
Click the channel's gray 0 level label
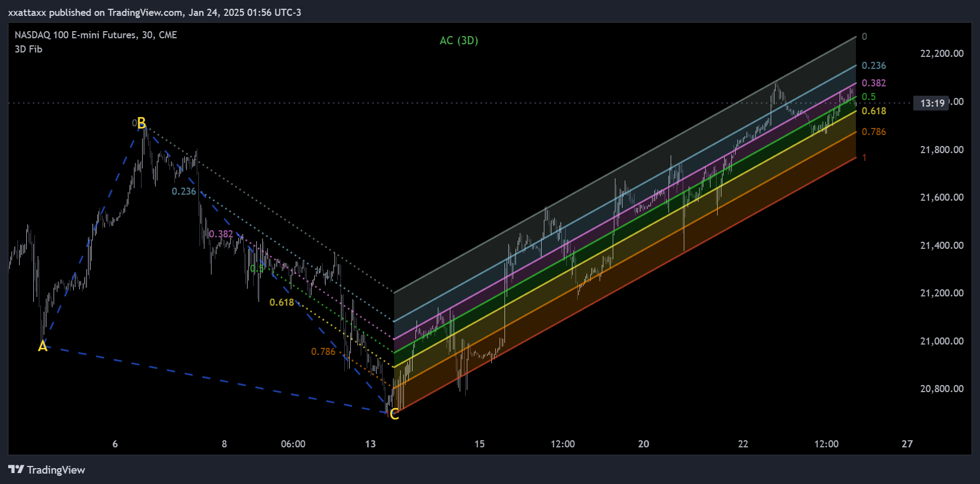[x=864, y=37]
